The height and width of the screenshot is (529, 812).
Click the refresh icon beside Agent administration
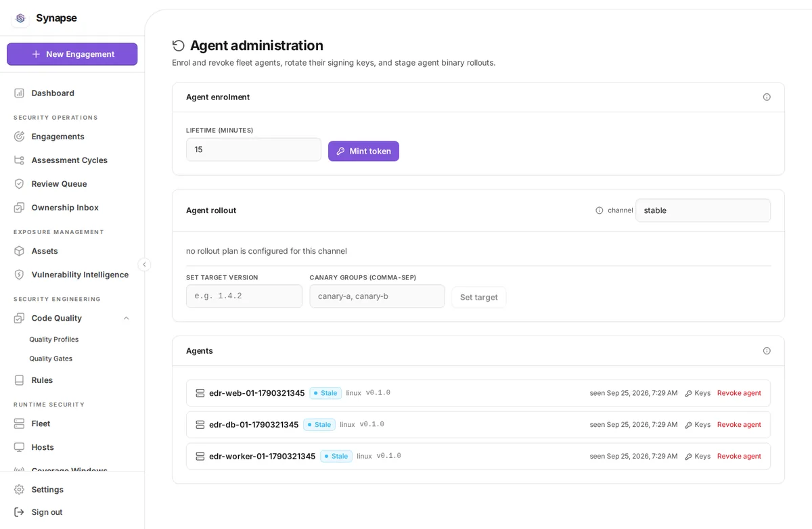[179, 45]
